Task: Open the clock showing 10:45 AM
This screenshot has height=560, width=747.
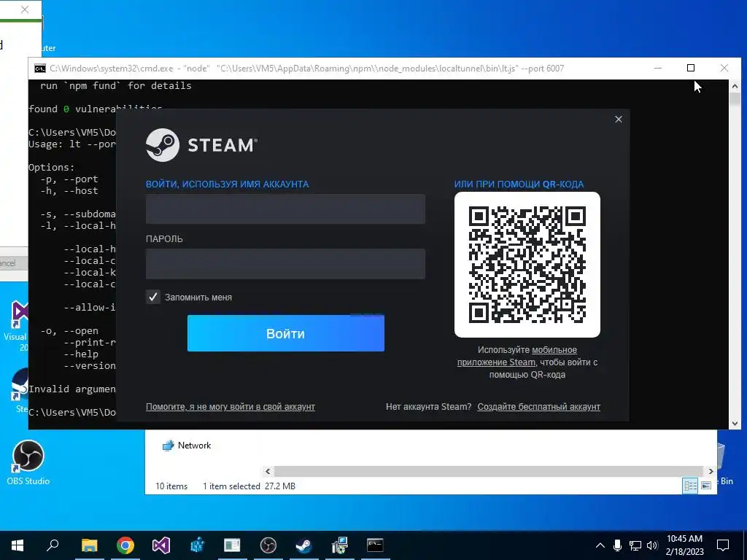Action: click(684, 545)
